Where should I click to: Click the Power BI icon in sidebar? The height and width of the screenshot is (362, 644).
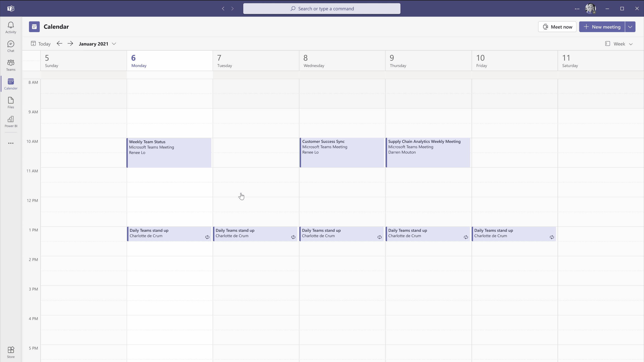point(11,122)
